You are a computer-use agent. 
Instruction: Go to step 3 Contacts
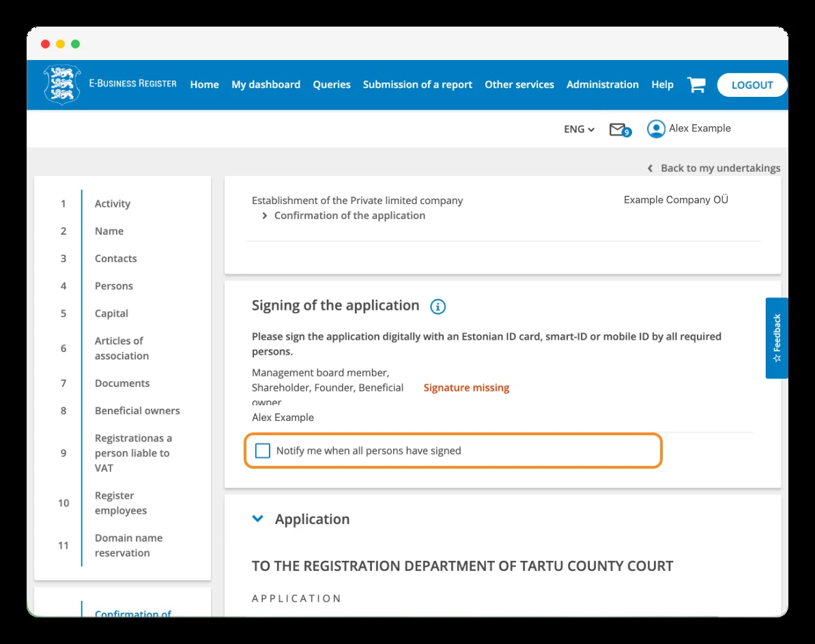[115, 259]
